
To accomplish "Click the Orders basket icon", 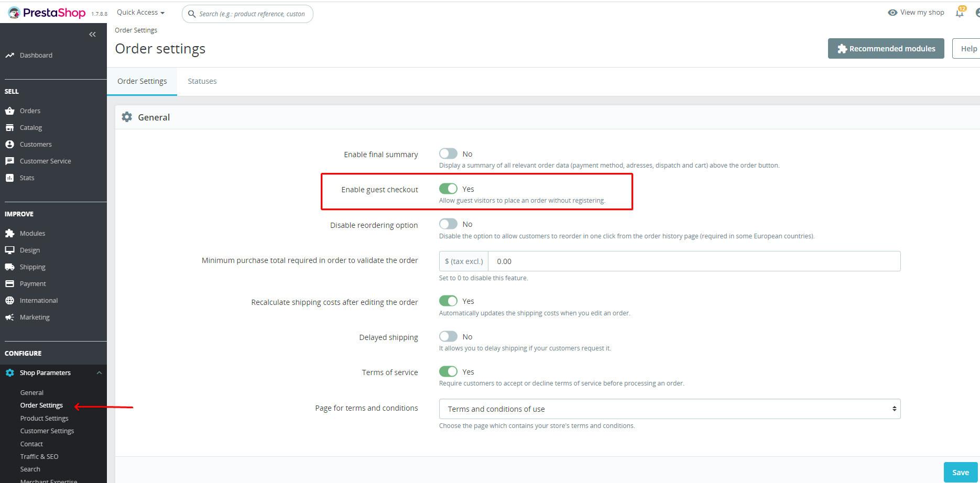I will click(9, 111).
